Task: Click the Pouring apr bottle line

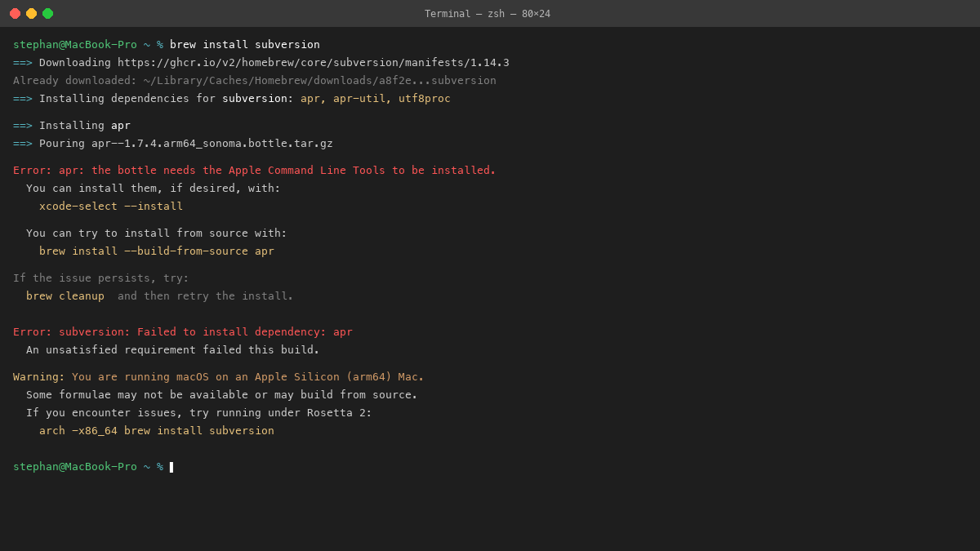Action: pyautogui.click(x=172, y=143)
